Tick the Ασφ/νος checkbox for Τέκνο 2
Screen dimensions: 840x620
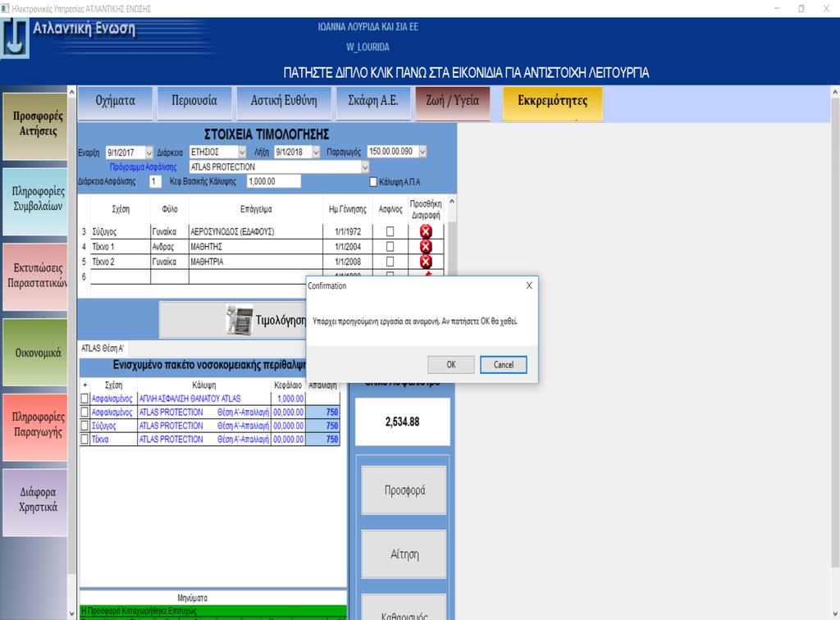390,262
